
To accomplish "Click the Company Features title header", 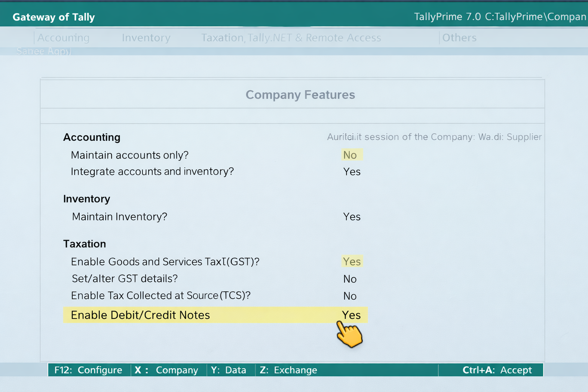I will point(300,95).
